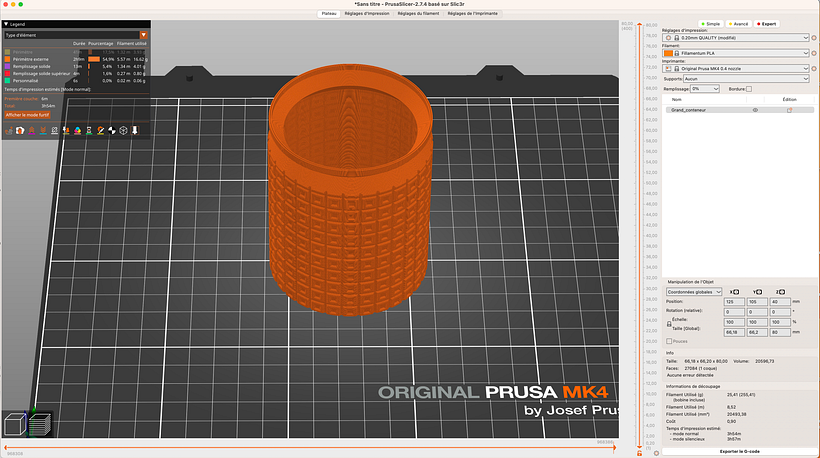Open the print settings gear icon
This screenshot has height=458, width=820.
point(812,37)
